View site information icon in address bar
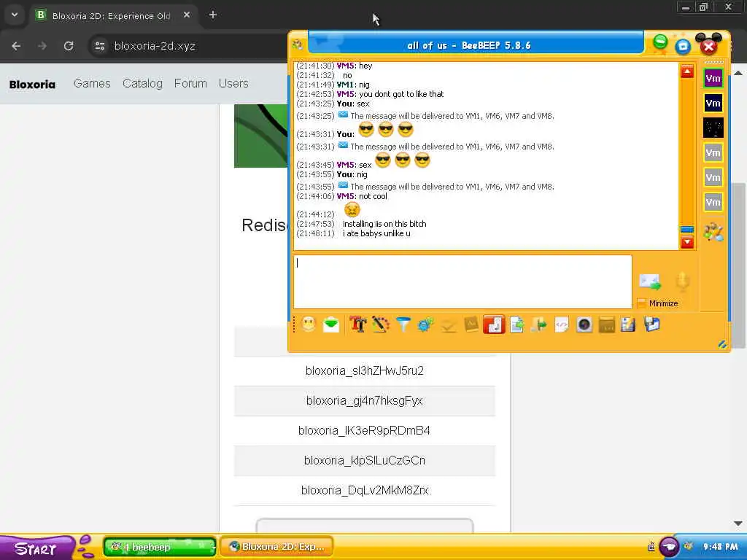 99,46
